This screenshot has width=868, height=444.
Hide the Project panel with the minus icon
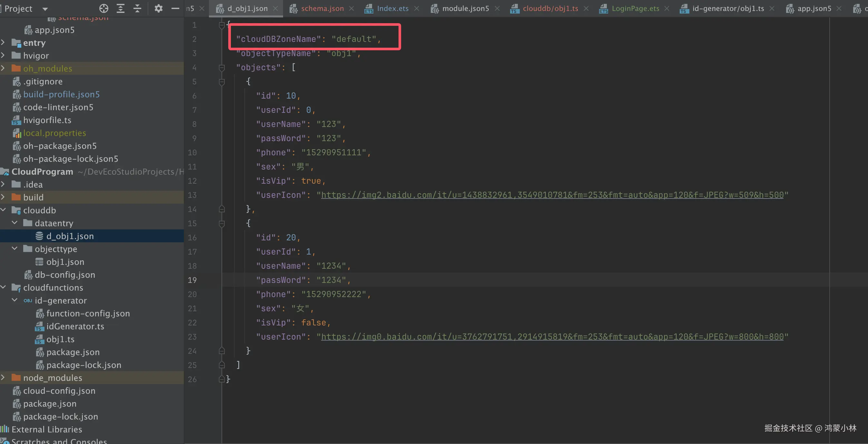(175, 8)
